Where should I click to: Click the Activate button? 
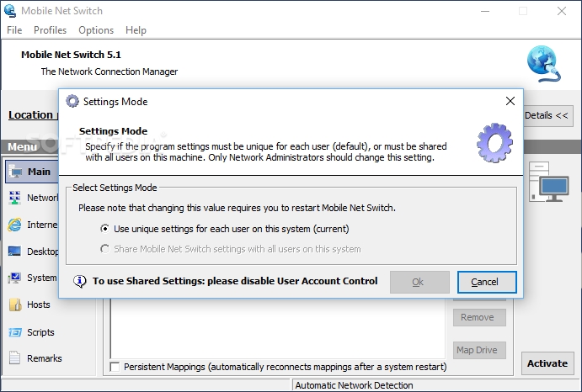[x=547, y=363]
